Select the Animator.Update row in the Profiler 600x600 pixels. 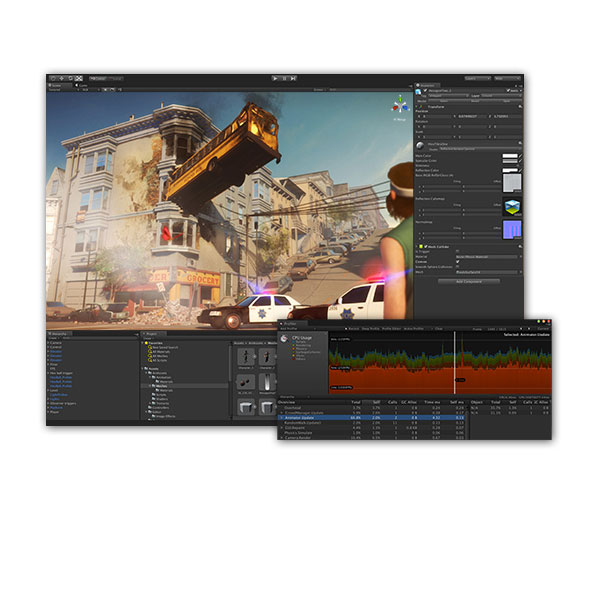coord(371,418)
